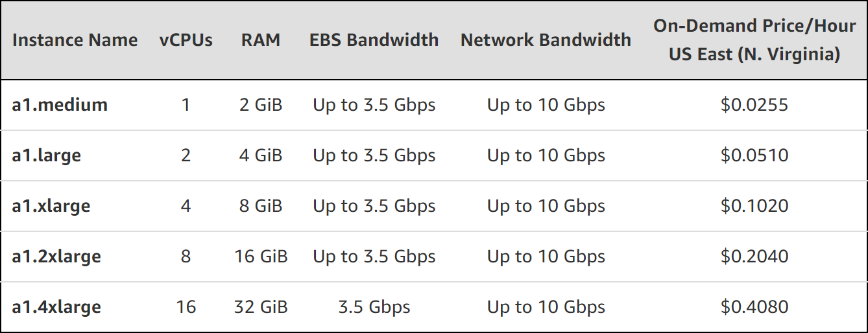The width and height of the screenshot is (868, 333).
Task: Click the Network Bandwidth column header
Action: [x=546, y=40]
